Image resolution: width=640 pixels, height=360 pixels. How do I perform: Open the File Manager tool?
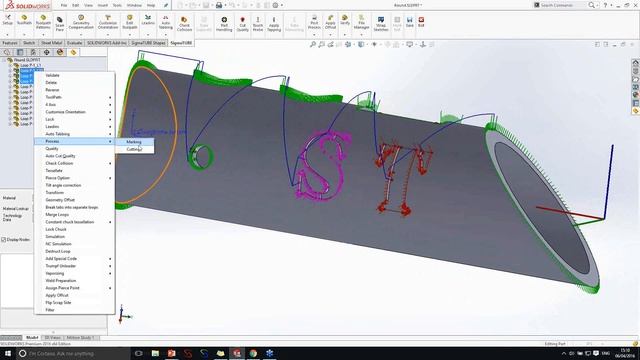pyautogui.click(x=361, y=22)
